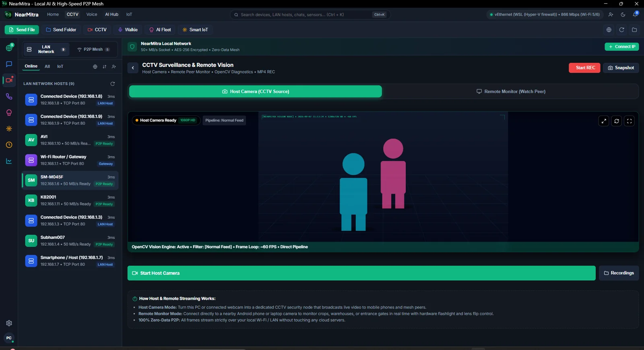
Task: Click the SU avatar of Subham007
Action: tap(31, 240)
